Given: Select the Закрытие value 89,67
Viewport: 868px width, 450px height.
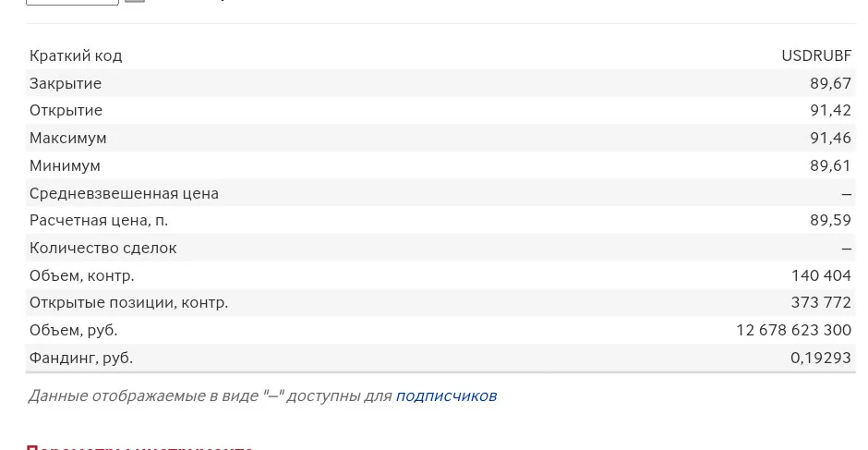Looking at the screenshot, I should click(x=830, y=83).
